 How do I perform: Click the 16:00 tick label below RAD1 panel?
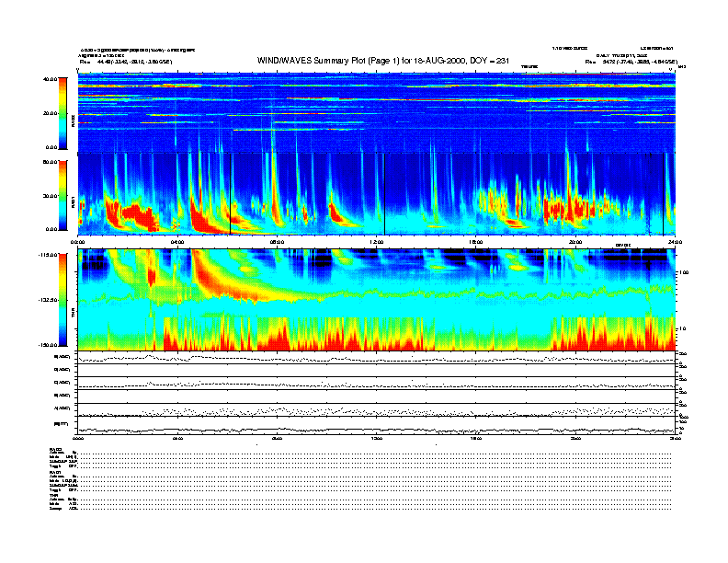point(476,242)
